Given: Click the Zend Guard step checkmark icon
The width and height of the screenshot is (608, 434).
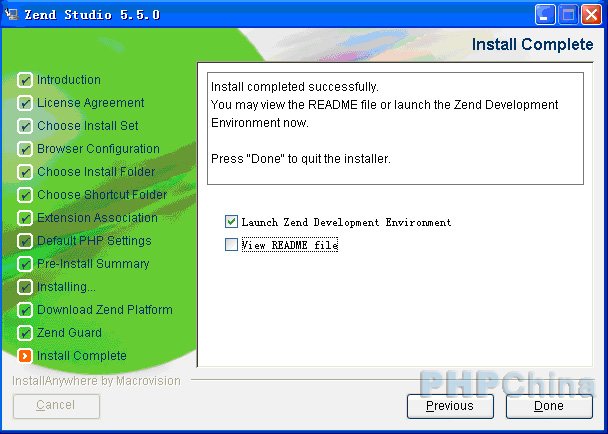Looking at the screenshot, I should 25,333.
